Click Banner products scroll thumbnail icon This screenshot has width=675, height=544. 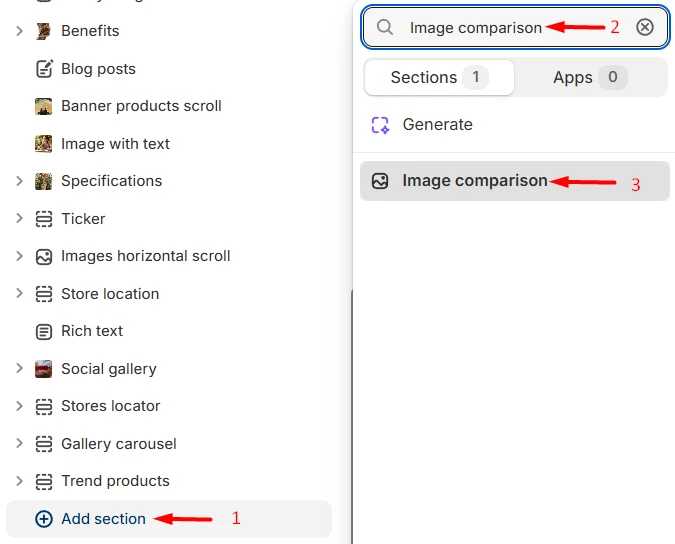(x=43, y=106)
